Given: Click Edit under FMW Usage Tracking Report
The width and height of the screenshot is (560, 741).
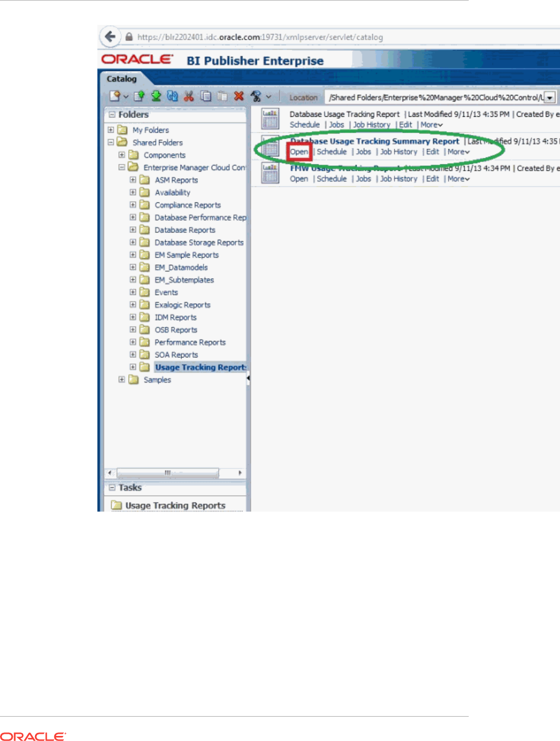Looking at the screenshot, I should coord(433,179).
